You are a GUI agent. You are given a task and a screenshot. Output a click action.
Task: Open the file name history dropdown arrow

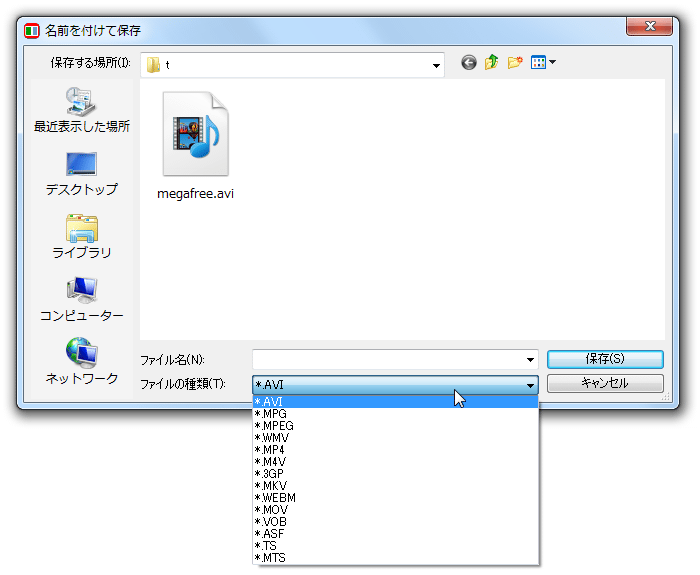(x=530, y=360)
